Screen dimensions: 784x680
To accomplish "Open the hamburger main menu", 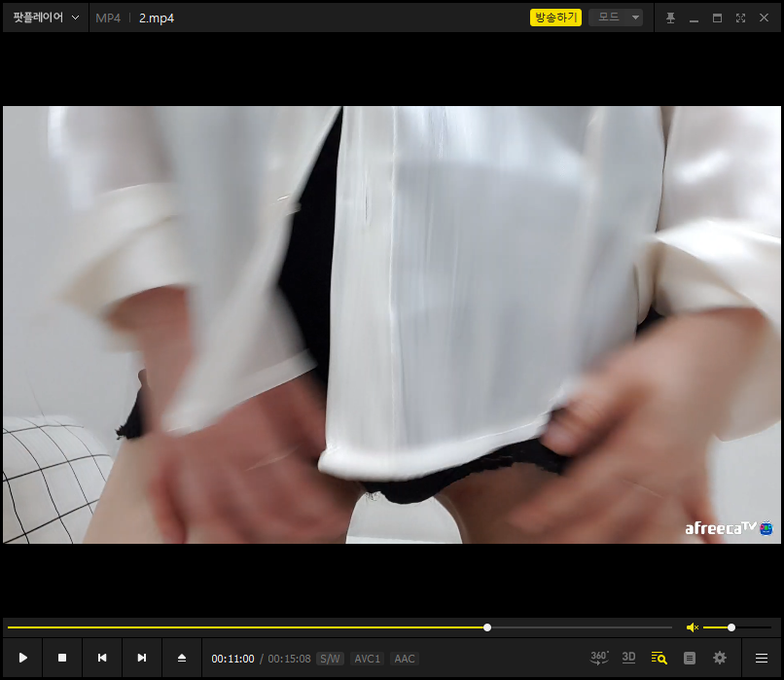I will tap(762, 658).
